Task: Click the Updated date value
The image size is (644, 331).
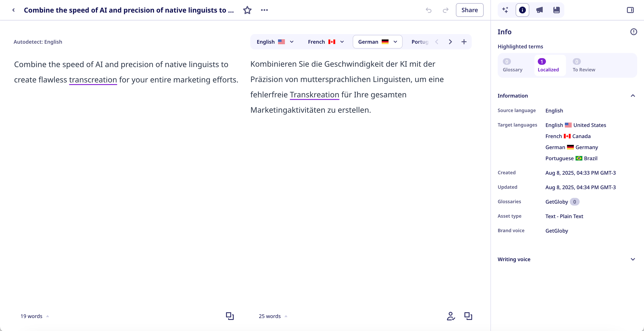Action: [580, 187]
